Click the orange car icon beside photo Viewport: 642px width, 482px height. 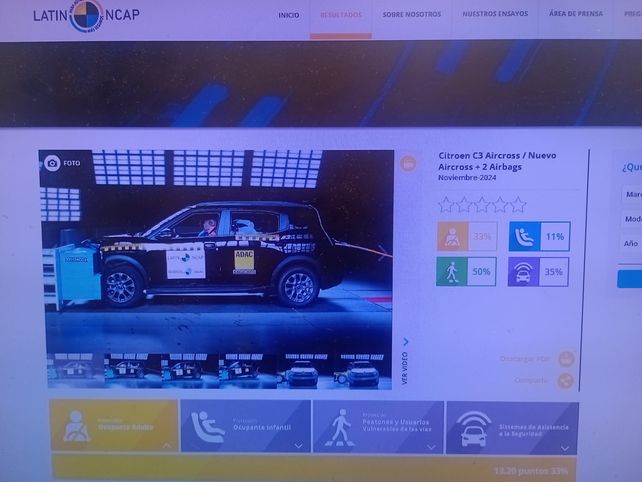click(x=408, y=163)
